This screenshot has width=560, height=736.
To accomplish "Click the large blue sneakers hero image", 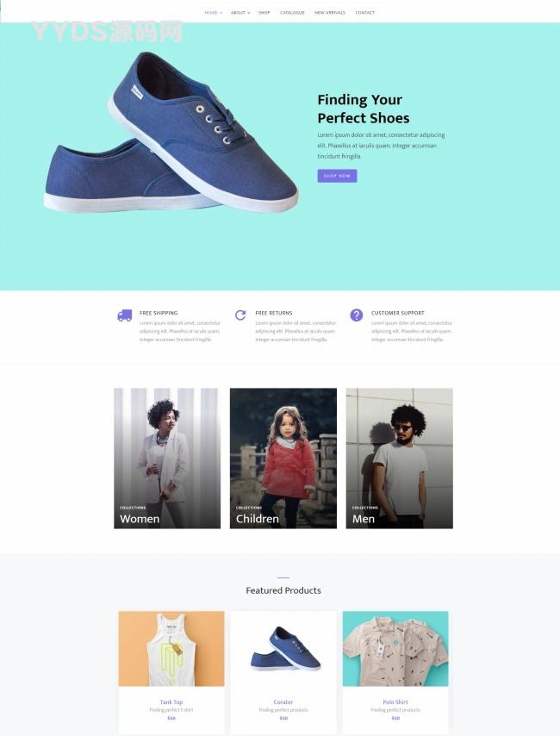I will (171, 133).
